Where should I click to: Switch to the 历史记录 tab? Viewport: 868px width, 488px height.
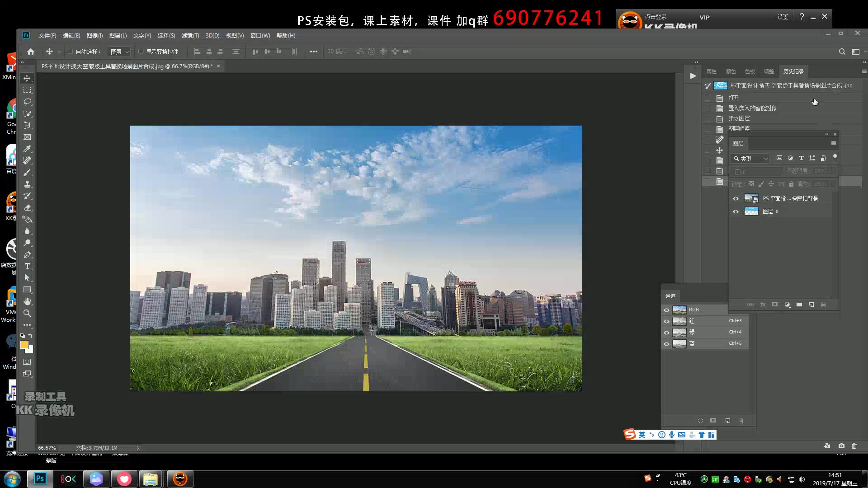pyautogui.click(x=793, y=71)
